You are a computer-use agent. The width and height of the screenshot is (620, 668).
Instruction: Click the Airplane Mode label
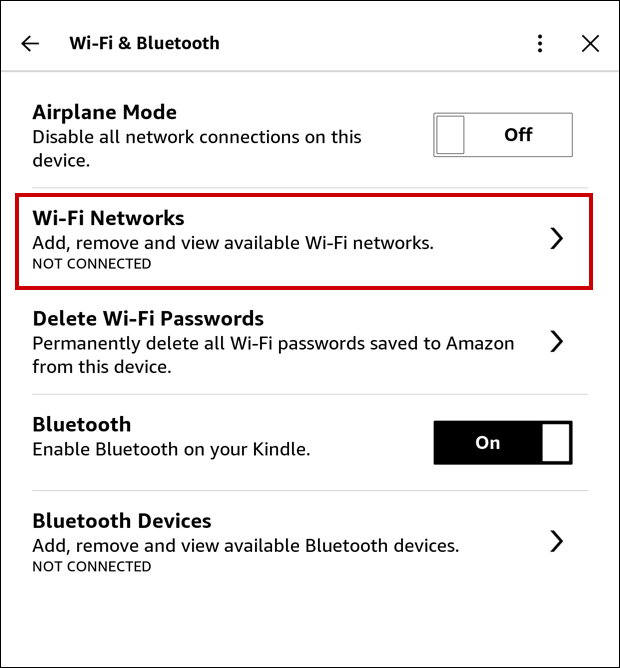click(x=104, y=112)
